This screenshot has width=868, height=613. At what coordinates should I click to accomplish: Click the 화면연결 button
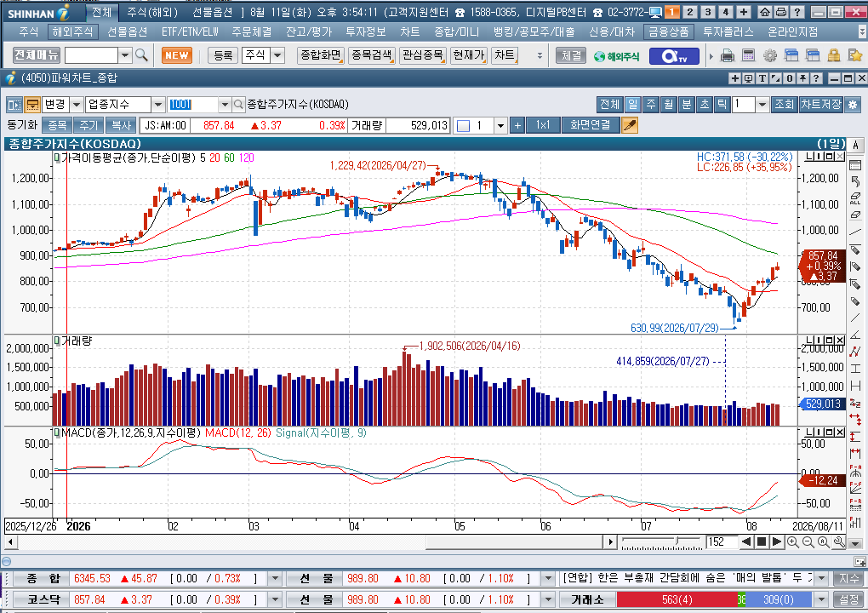coord(590,126)
